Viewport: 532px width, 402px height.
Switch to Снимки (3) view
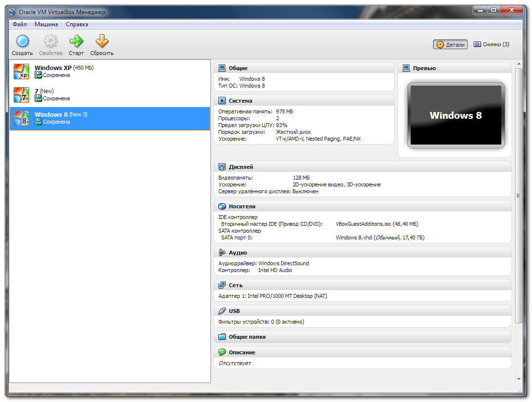pos(491,44)
